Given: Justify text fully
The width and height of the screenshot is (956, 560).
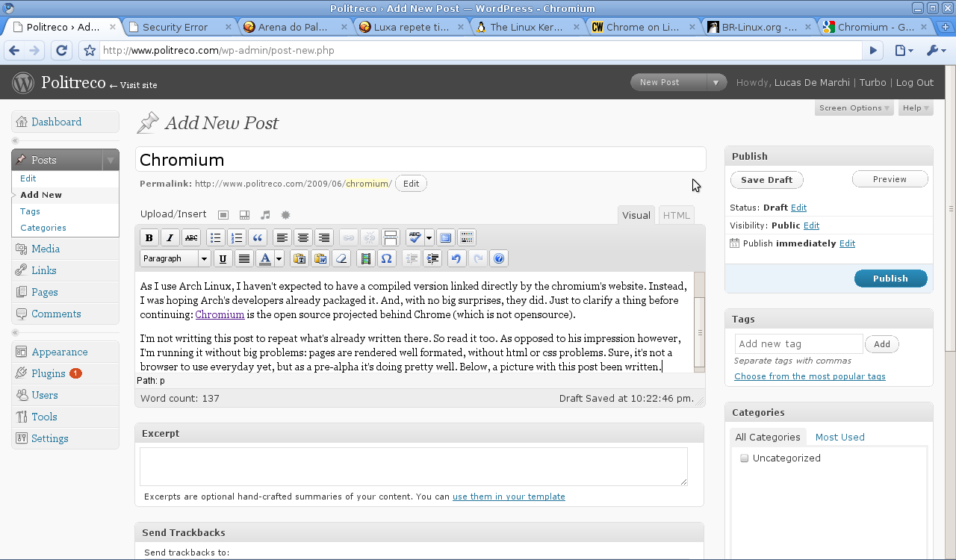Looking at the screenshot, I should point(243,258).
